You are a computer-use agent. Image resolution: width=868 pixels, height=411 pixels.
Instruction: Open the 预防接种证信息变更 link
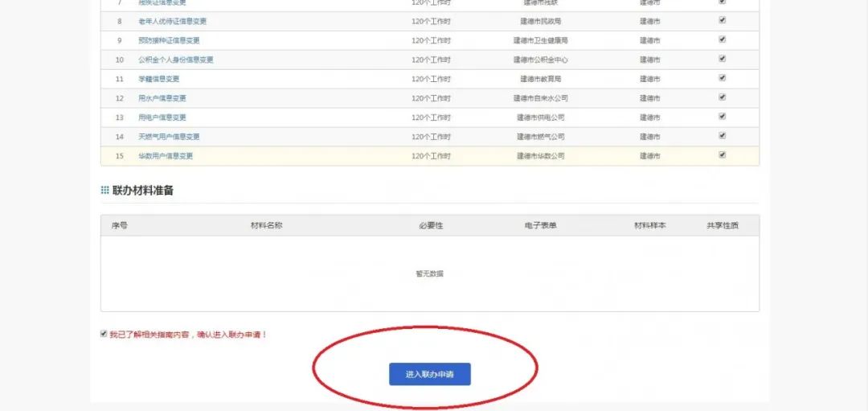pyautogui.click(x=169, y=40)
